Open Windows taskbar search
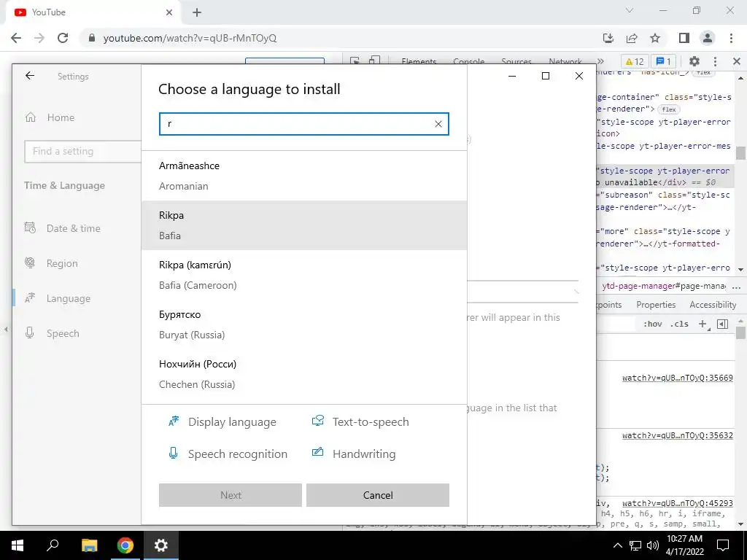747x560 pixels. pos(53,545)
